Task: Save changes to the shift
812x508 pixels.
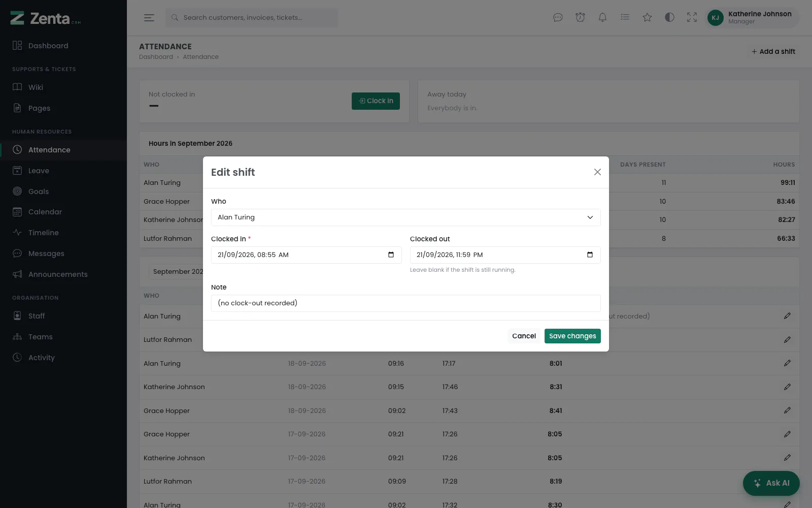Action: [572, 336]
